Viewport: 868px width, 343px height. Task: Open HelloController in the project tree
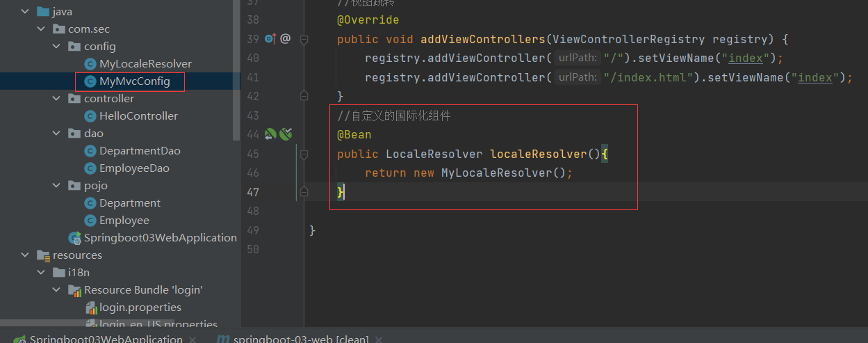138,116
